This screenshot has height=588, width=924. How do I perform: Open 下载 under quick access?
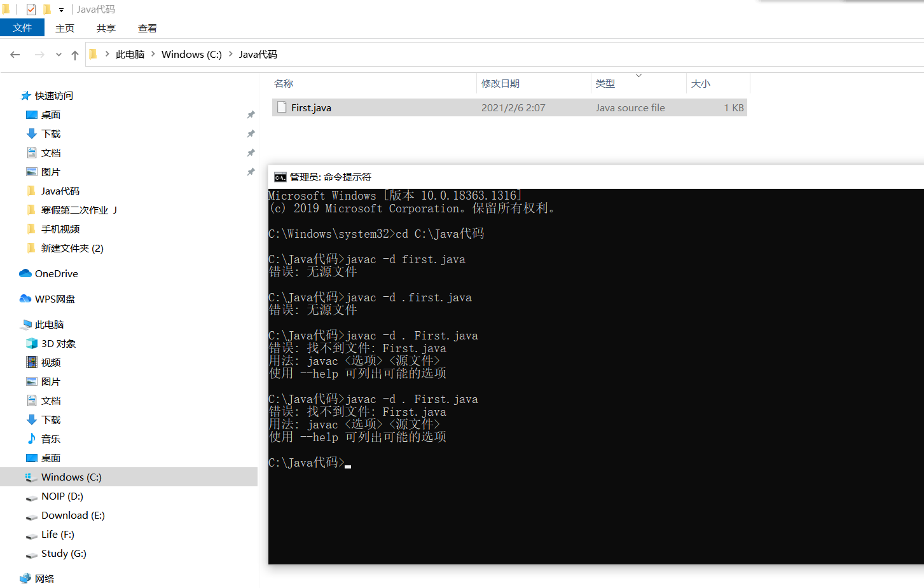point(51,133)
